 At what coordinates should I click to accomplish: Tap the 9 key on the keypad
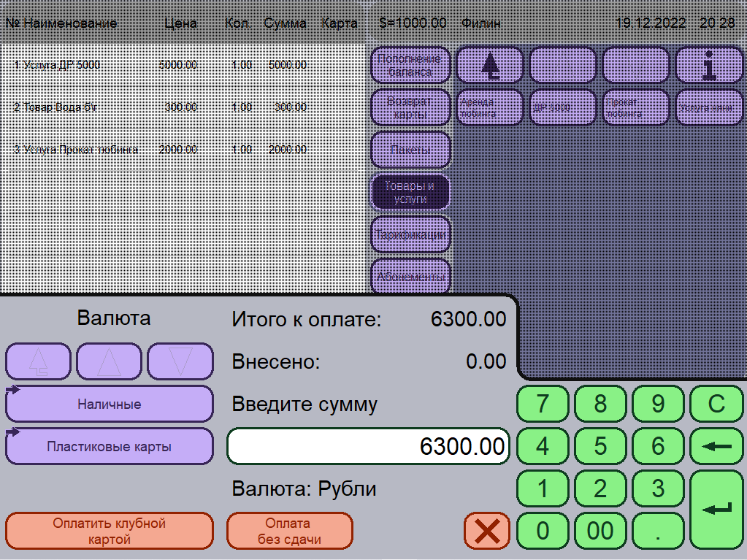tap(658, 404)
